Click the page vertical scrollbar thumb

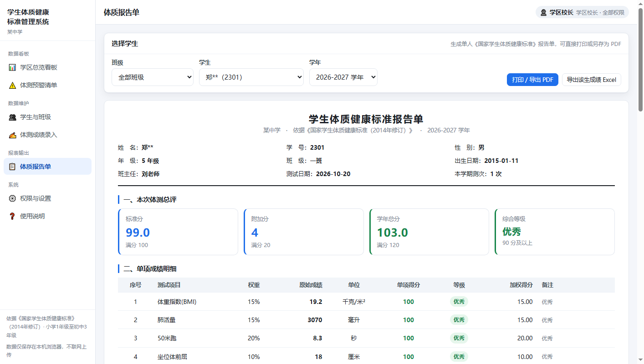pyautogui.click(x=640, y=59)
